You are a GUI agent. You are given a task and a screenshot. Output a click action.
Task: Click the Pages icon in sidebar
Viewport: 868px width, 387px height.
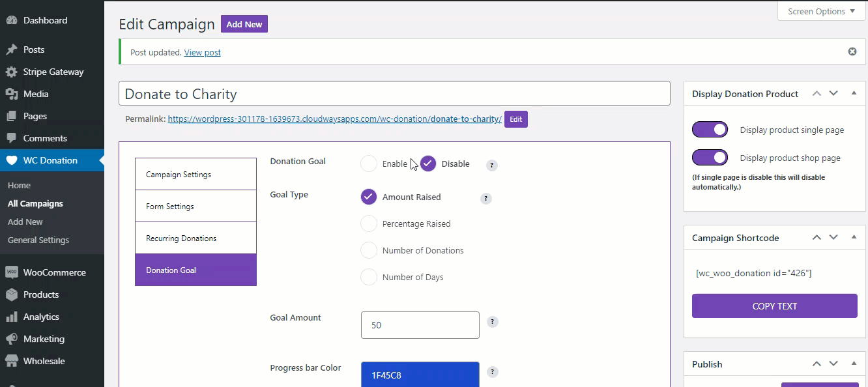12,116
